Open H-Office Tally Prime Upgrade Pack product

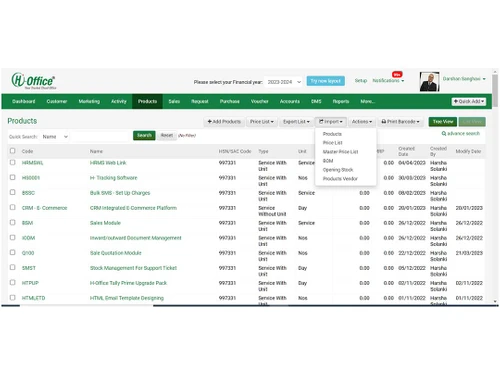(128, 283)
